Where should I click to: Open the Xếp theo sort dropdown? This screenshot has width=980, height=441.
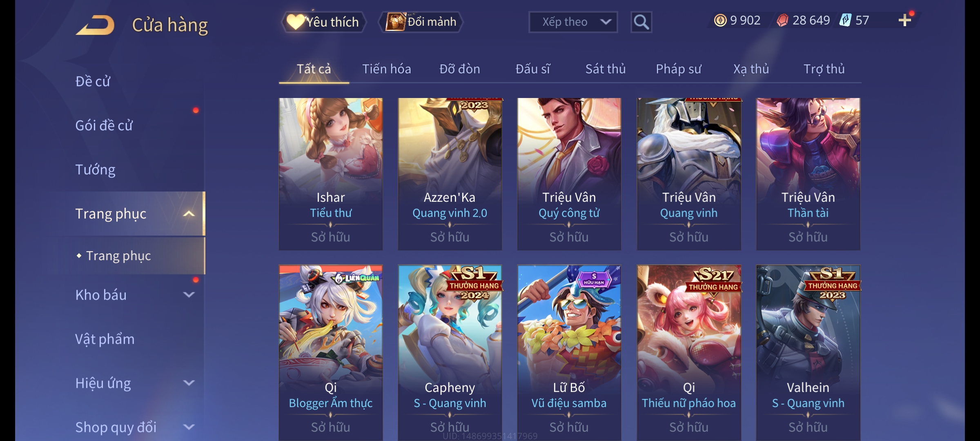[573, 22]
